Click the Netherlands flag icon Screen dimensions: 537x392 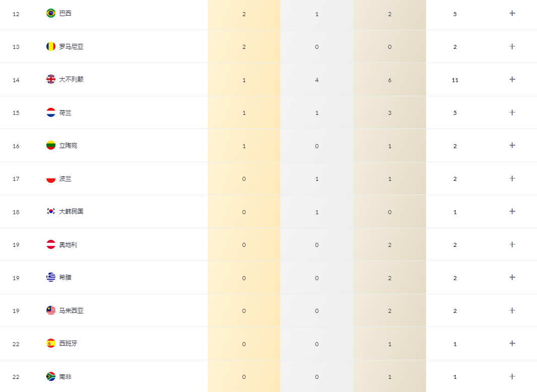[51, 112]
